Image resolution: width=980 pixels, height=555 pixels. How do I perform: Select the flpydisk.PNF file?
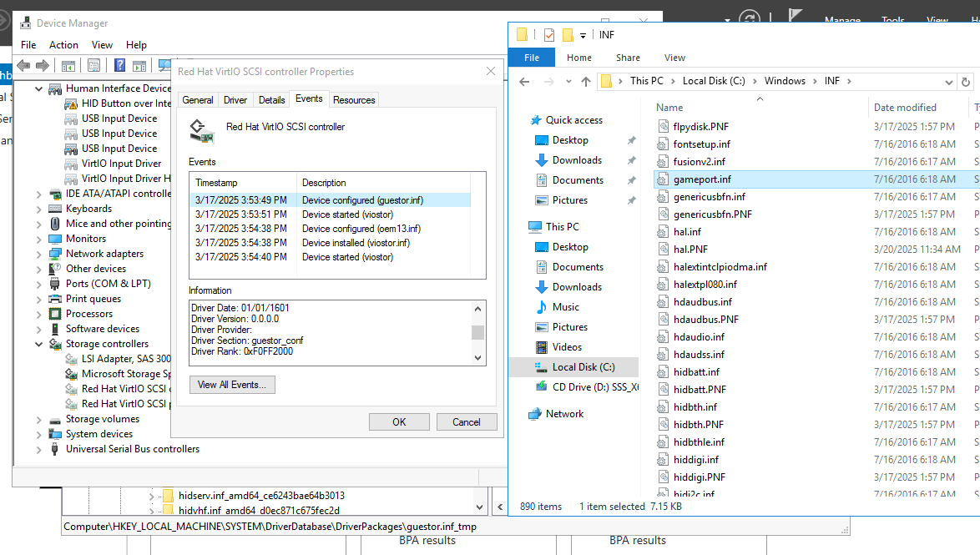700,126
